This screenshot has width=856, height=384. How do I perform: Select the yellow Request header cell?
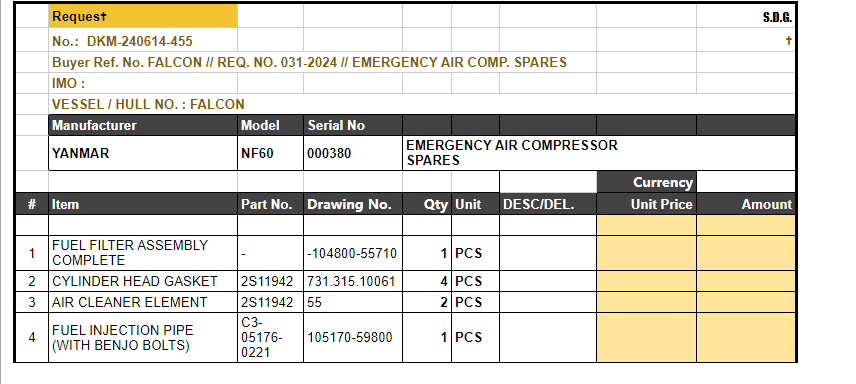143,16
